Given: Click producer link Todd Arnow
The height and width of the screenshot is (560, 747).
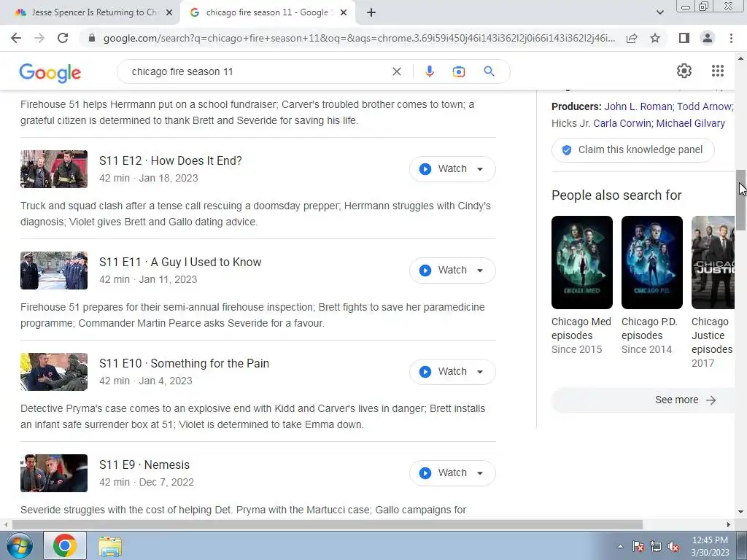Looking at the screenshot, I should [705, 106].
